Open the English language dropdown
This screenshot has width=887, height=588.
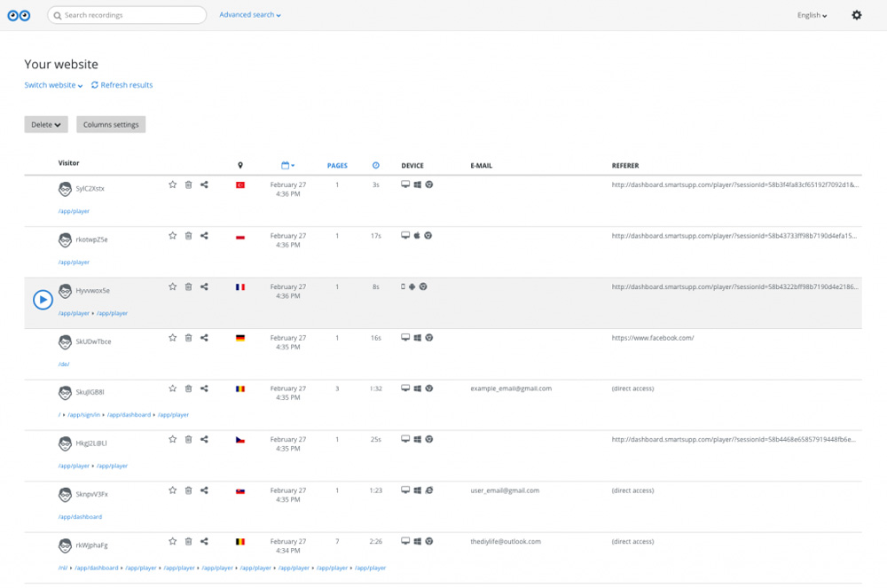click(x=812, y=15)
